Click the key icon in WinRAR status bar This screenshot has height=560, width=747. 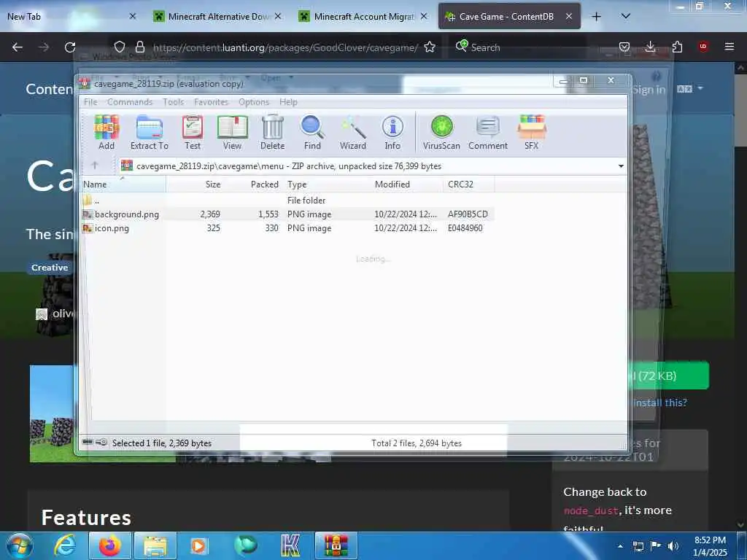point(101,443)
